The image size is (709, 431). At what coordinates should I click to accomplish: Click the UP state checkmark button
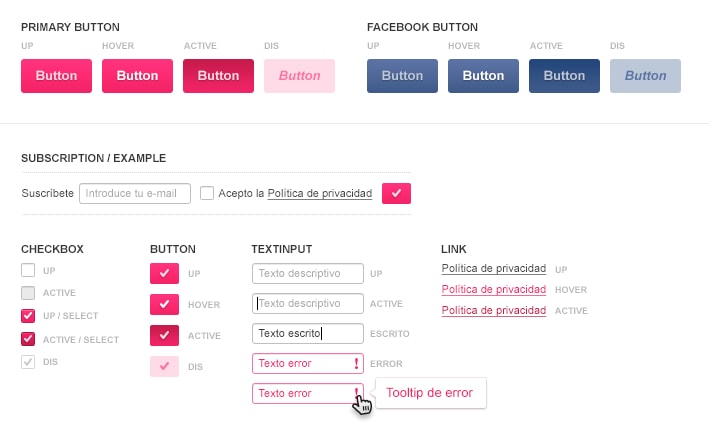(164, 273)
